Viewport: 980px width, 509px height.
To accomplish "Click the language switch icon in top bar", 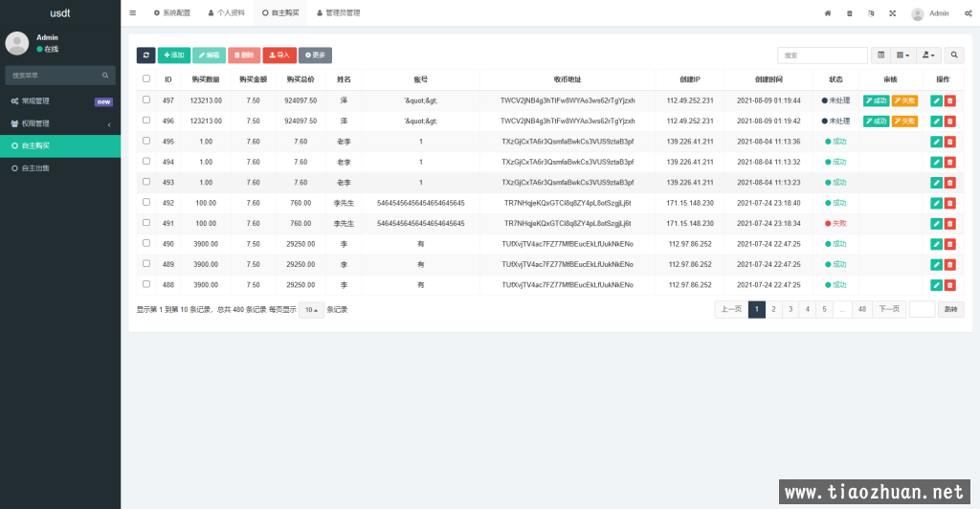I will [871, 13].
